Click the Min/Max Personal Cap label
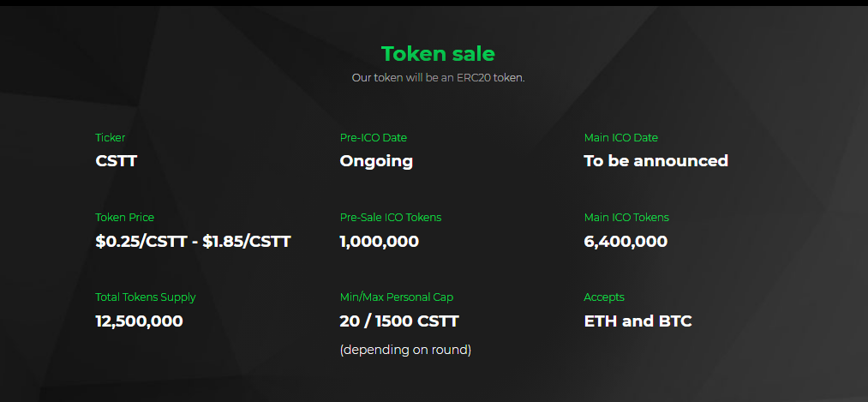This screenshot has height=402, width=868. pos(397,297)
